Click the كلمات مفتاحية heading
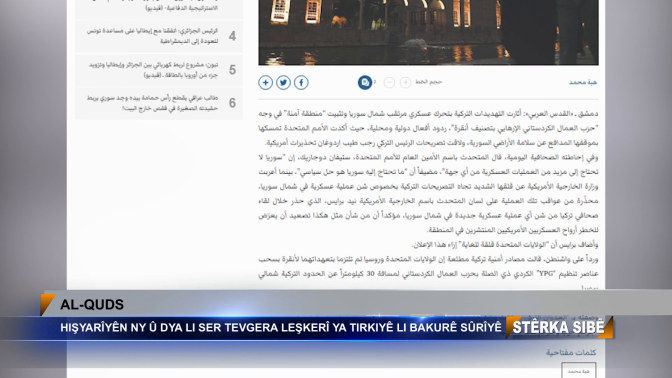 pos(571,352)
